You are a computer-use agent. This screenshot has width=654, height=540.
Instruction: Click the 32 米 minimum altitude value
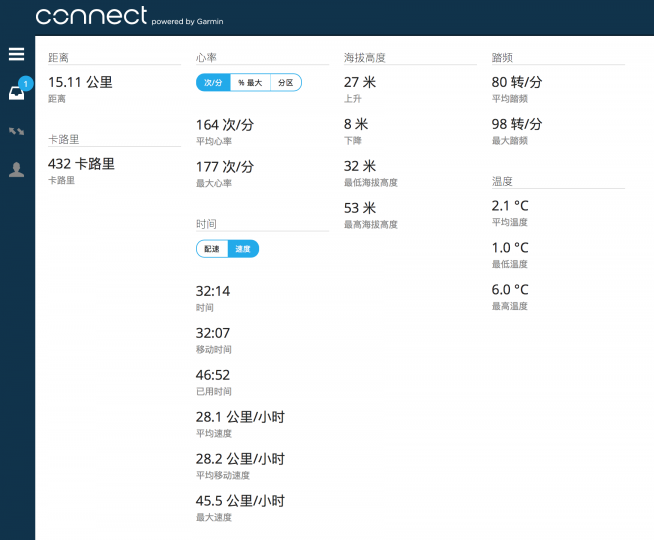coord(360,166)
